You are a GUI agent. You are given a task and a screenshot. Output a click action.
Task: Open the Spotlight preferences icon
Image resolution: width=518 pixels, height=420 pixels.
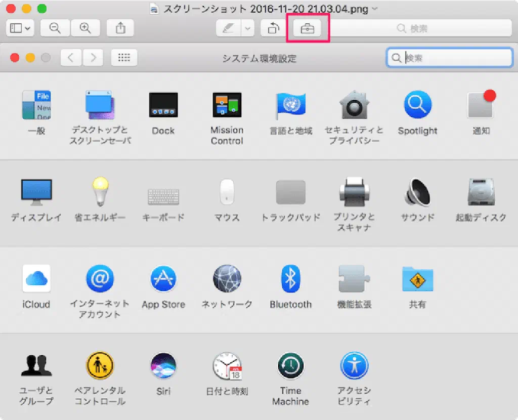(417, 105)
